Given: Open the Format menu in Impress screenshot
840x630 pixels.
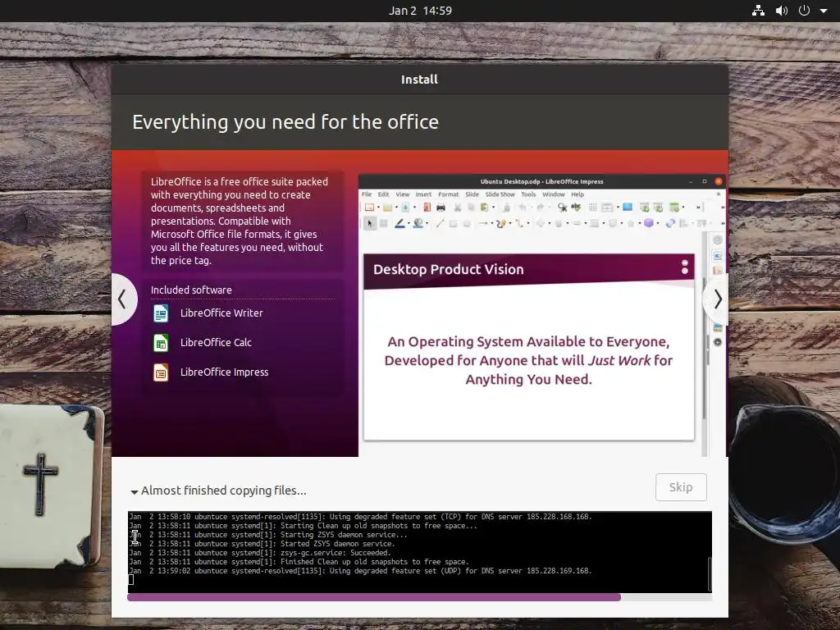Looking at the screenshot, I should tap(449, 194).
